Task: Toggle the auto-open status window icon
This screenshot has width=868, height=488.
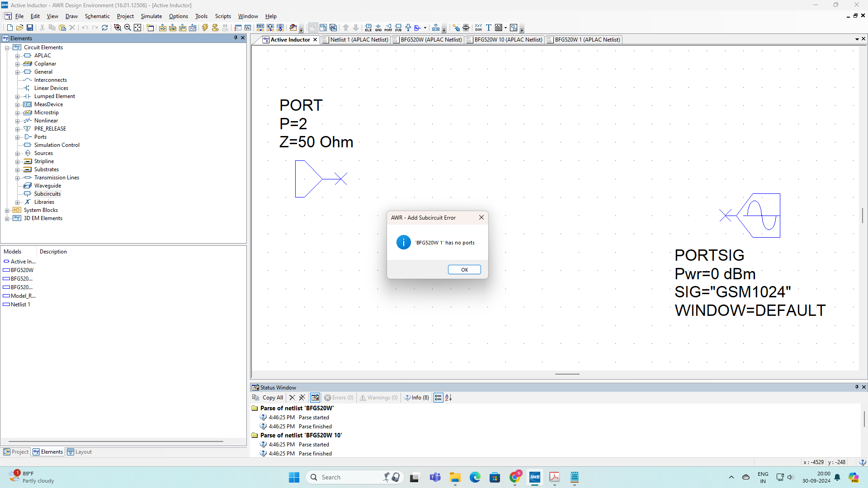Action: tap(315, 398)
